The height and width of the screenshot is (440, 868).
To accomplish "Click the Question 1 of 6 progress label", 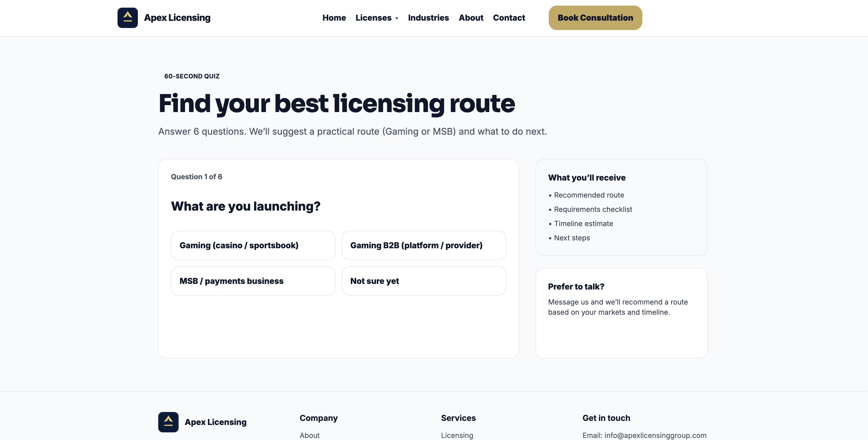I will coord(197,176).
